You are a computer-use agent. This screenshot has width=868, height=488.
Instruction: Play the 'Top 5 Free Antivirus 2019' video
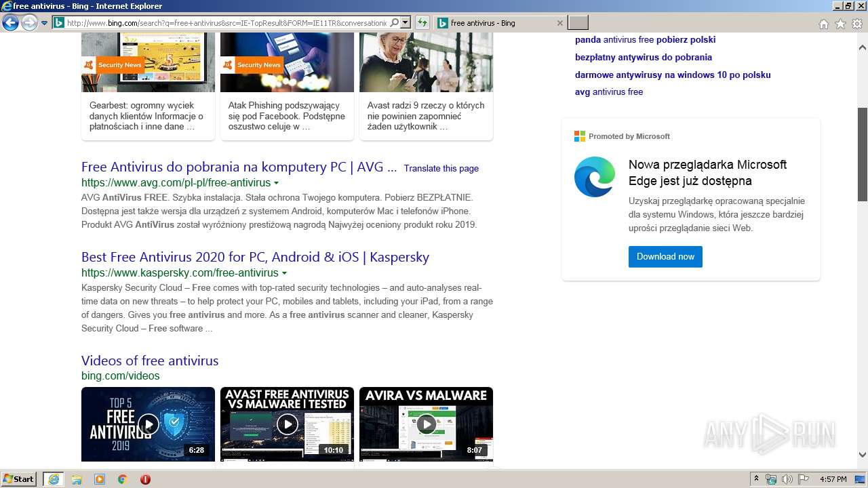[148, 424]
